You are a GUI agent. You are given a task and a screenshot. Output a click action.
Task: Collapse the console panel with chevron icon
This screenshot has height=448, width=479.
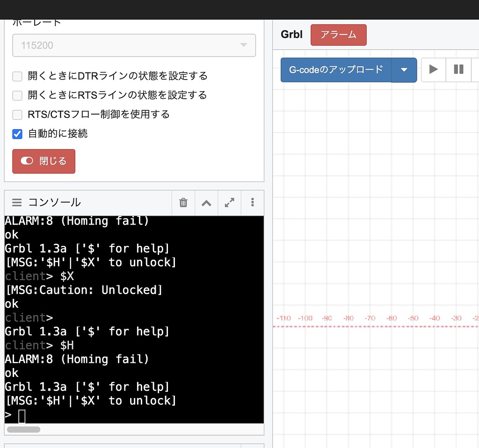(206, 202)
